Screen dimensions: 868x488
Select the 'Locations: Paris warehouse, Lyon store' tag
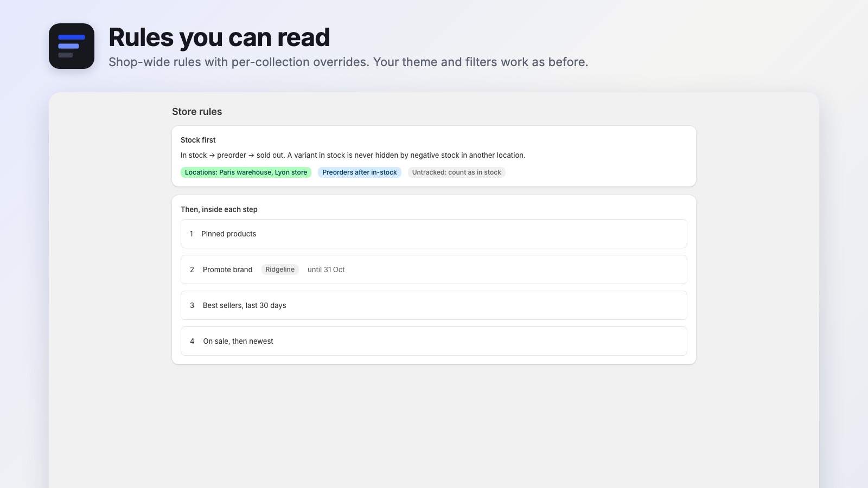(246, 172)
